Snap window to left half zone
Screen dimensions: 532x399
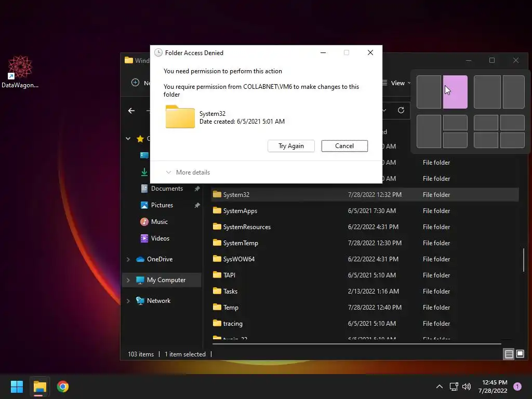pyautogui.click(x=429, y=92)
